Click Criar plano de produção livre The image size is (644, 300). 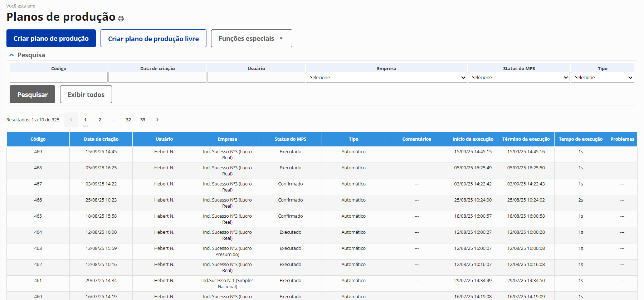coord(153,39)
